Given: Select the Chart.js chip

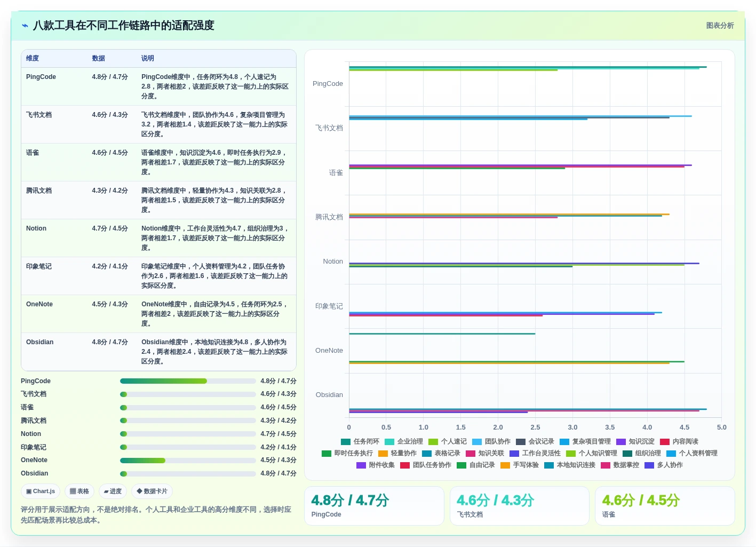Looking at the screenshot, I should (x=41, y=491).
